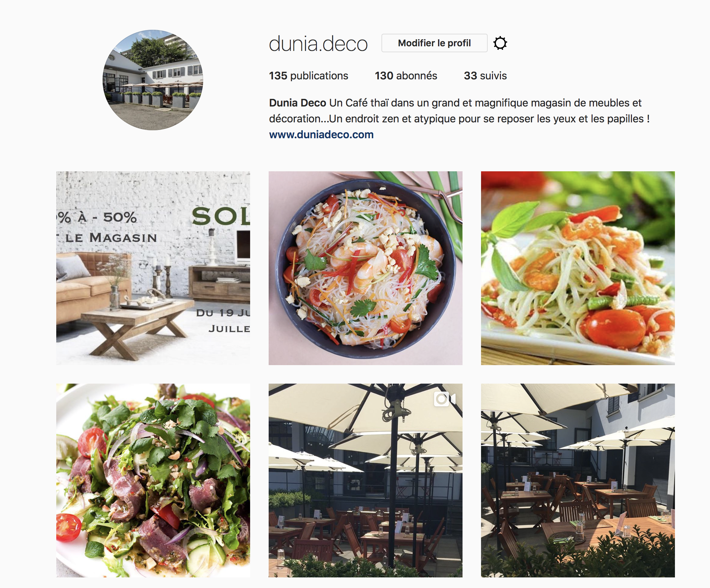Image resolution: width=710 pixels, height=588 pixels.
Task: Click the SOL green text on sale post
Action: click(x=221, y=216)
